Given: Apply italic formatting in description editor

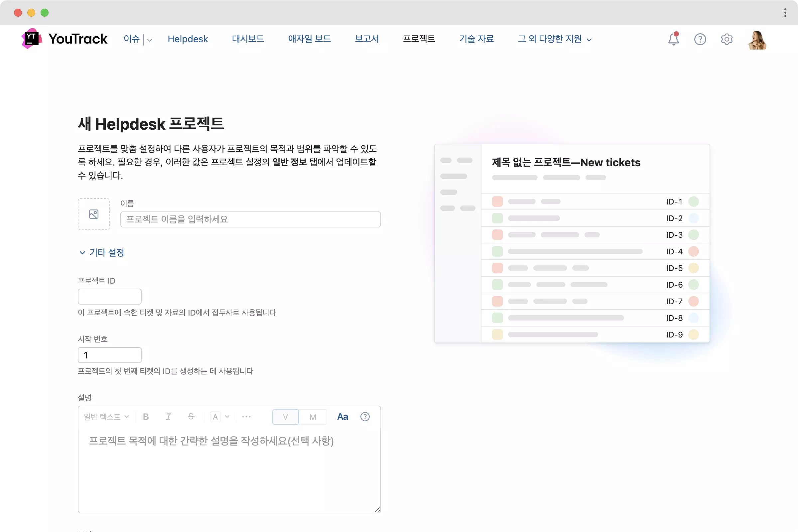Looking at the screenshot, I should click(168, 417).
